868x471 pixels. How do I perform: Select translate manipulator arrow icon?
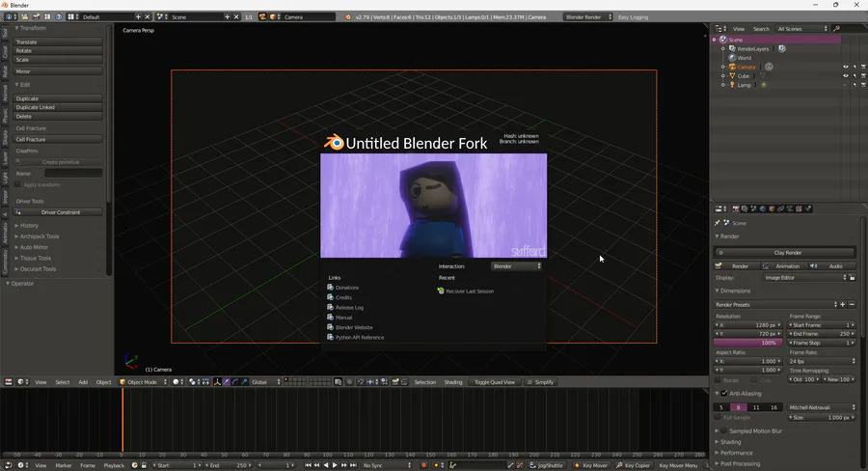[x=226, y=382]
